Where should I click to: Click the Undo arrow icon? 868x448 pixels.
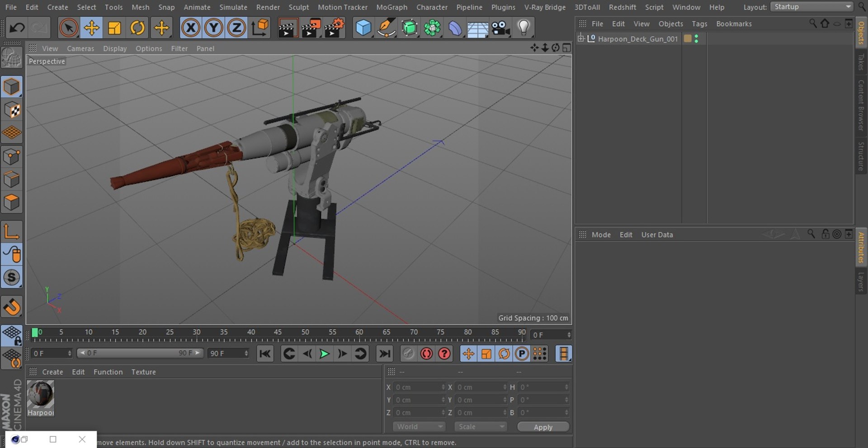coord(17,28)
